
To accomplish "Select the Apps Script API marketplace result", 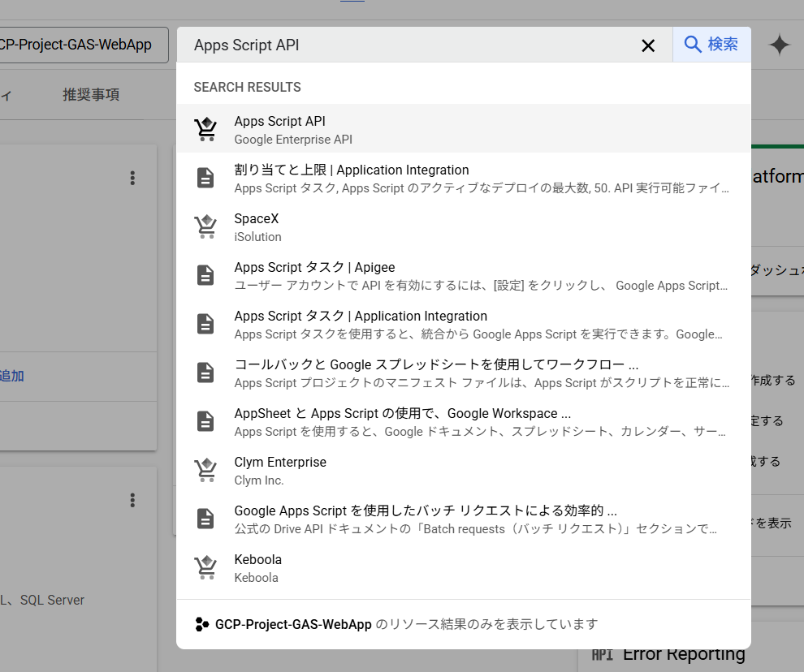I will tap(464, 129).
